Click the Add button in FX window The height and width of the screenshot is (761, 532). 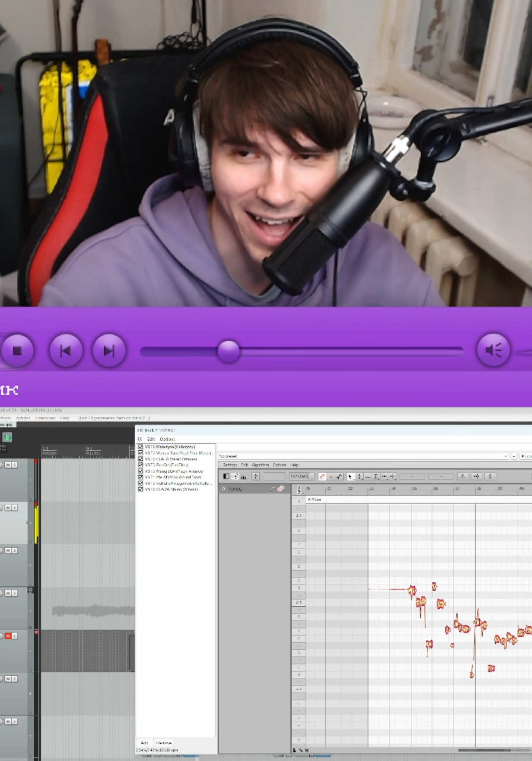point(145,743)
